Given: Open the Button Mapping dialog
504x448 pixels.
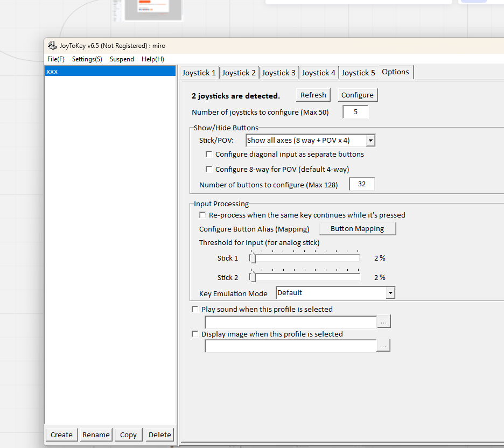Looking at the screenshot, I should [357, 228].
